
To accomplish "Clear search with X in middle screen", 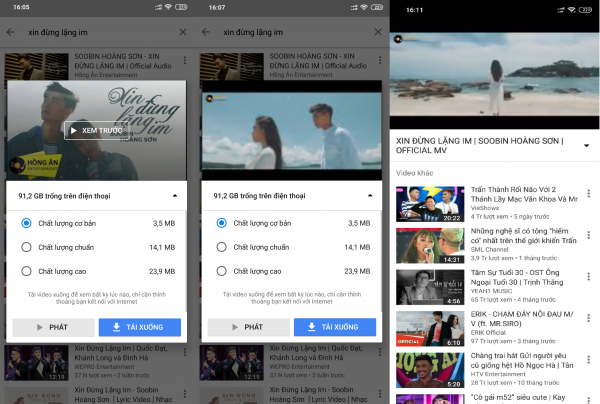I will pyautogui.click(x=378, y=32).
